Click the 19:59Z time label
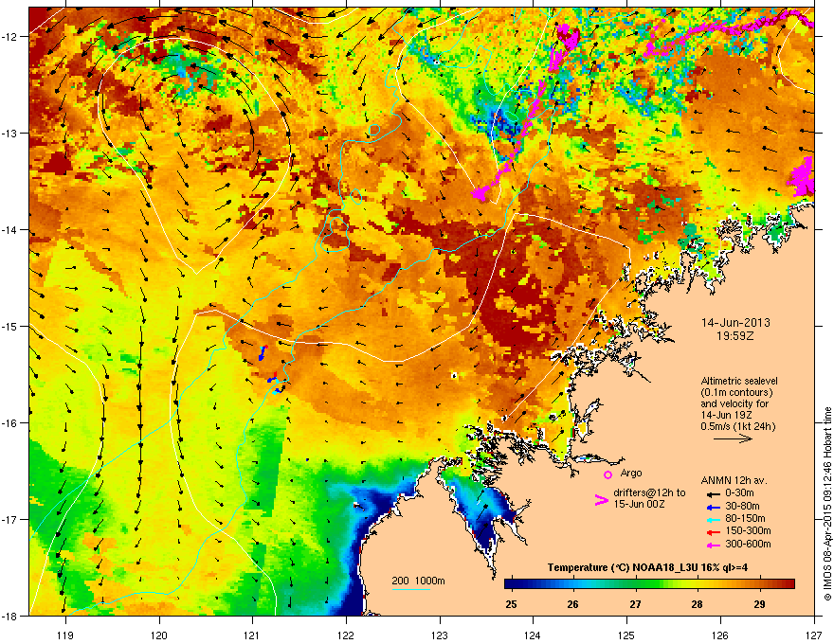The image size is (834, 644). (735, 336)
